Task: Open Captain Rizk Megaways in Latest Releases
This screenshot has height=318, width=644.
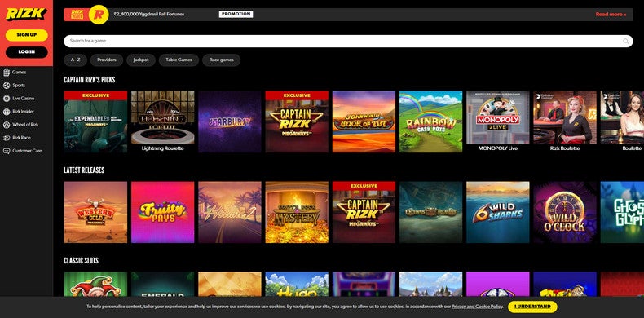Action: coord(364,213)
